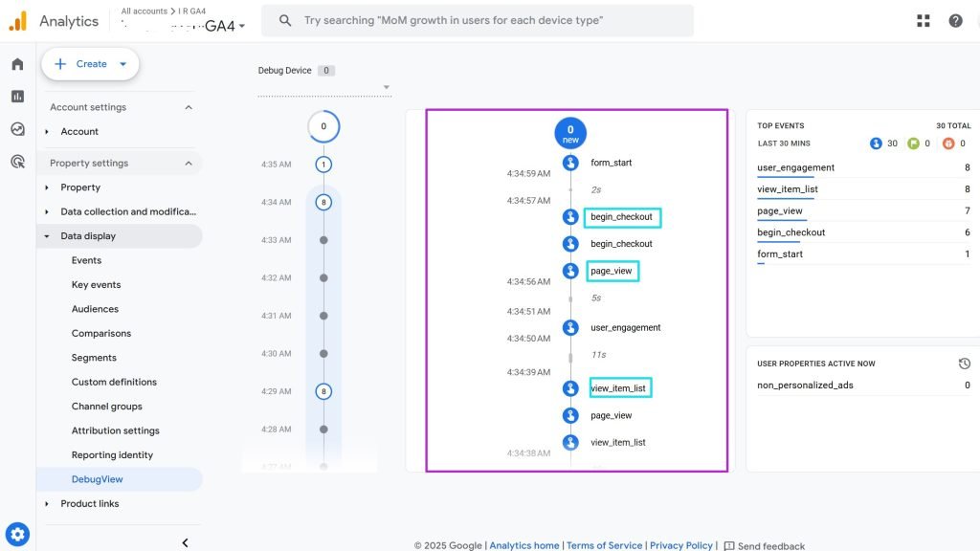Open the Create dropdown button
Screen dimensions: 980x551
pyautogui.click(x=91, y=64)
